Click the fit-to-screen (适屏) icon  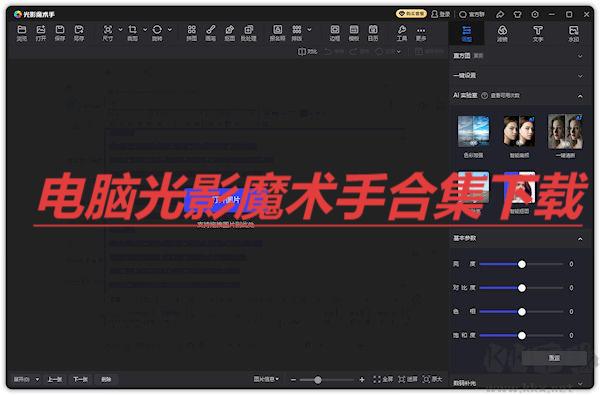click(408, 379)
